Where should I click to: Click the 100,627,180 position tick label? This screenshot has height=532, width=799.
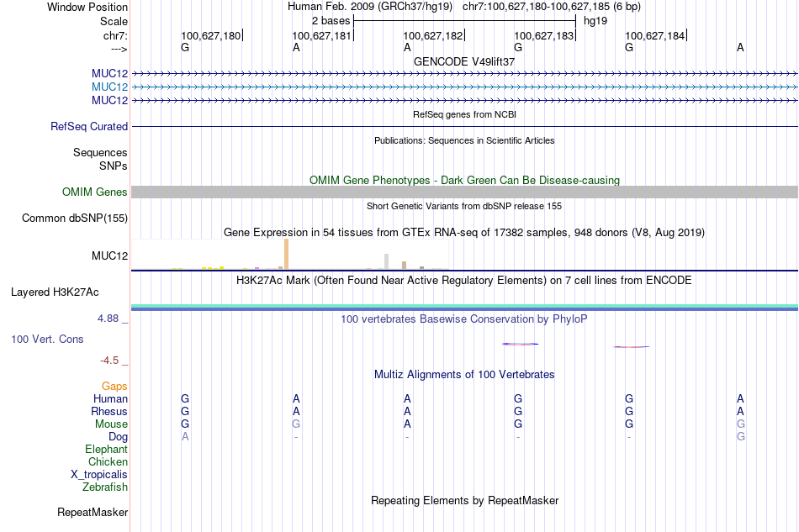[x=211, y=35]
